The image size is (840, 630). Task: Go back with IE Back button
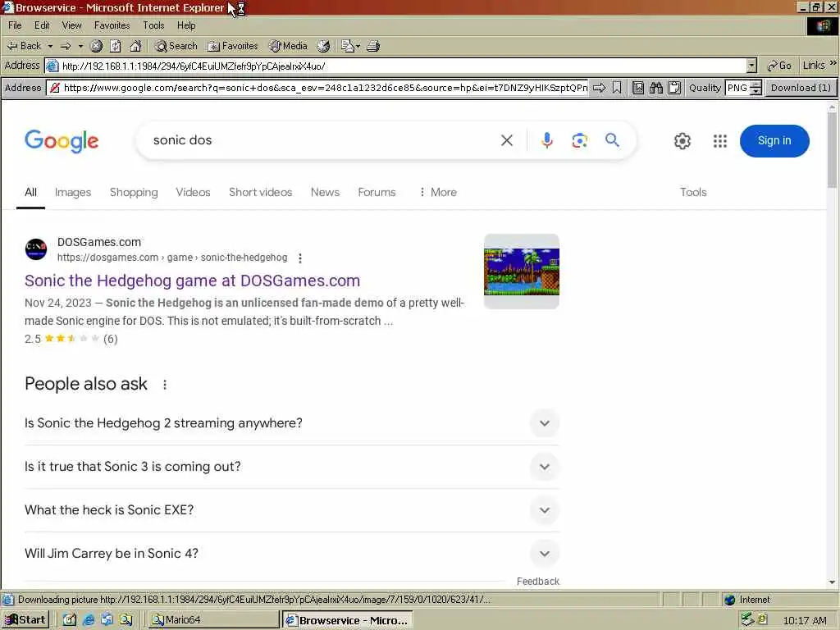coord(24,46)
